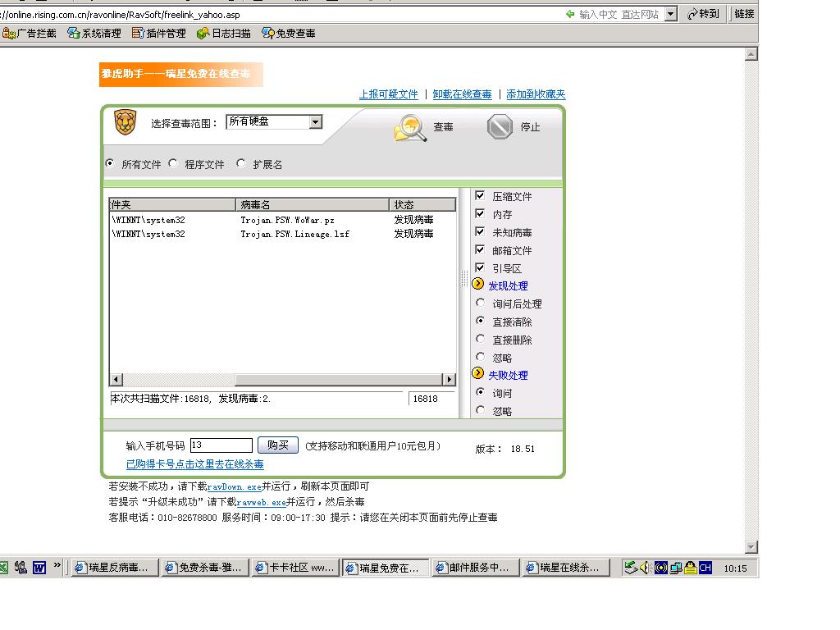The width and height of the screenshot is (840, 630).
Task: Click the 失败处理 yellow arrow icon
Action: tap(478, 373)
